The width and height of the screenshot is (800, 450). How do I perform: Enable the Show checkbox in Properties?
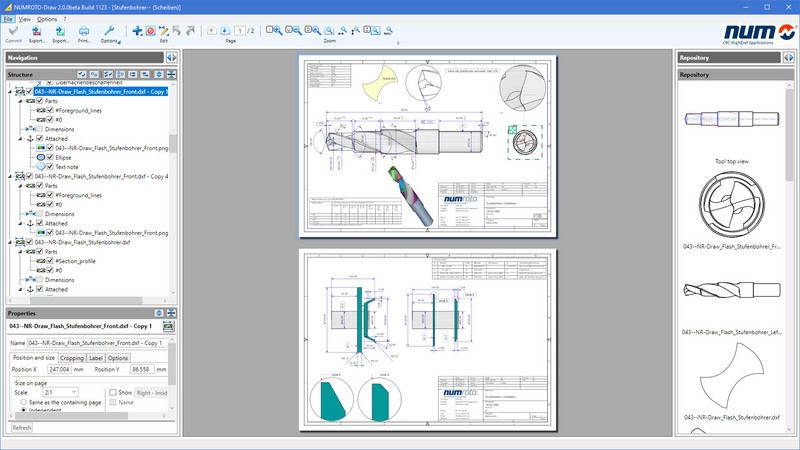(x=113, y=392)
